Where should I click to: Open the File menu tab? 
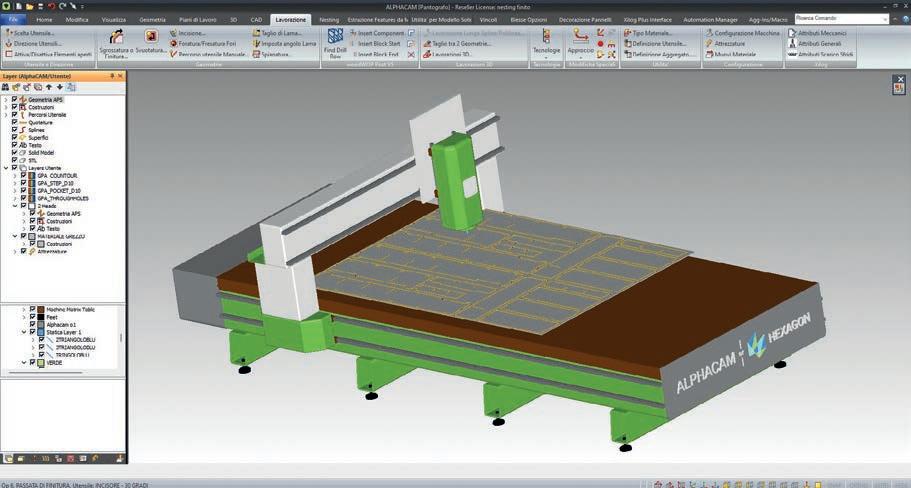point(13,19)
